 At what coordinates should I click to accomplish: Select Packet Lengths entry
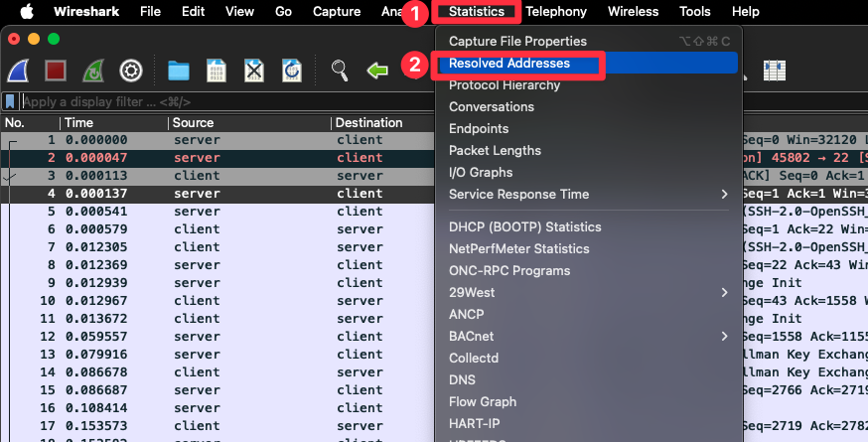(x=589, y=151)
